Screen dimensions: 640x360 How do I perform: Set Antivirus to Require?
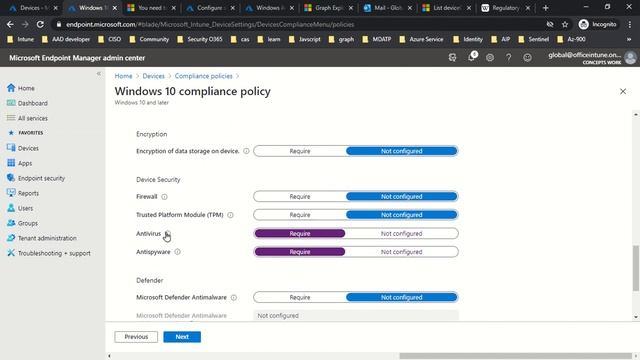tap(300, 233)
